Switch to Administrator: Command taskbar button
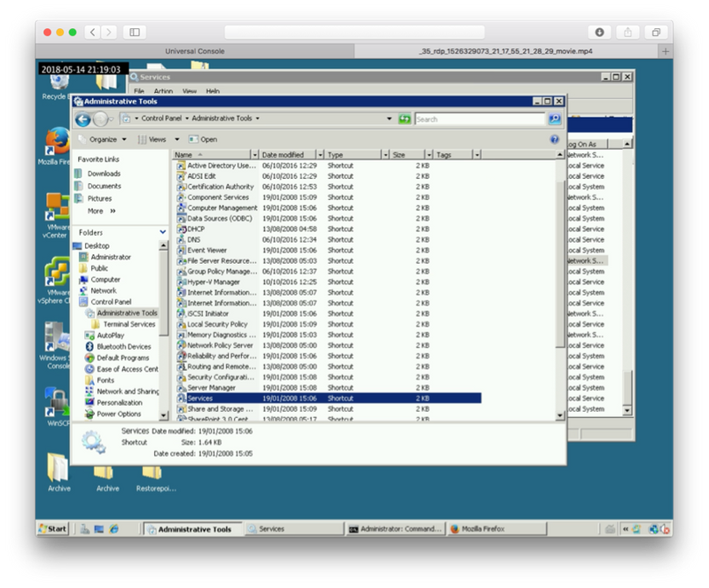Image resolution: width=709 pixels, height=588 pixels. (x=395, y=529)
